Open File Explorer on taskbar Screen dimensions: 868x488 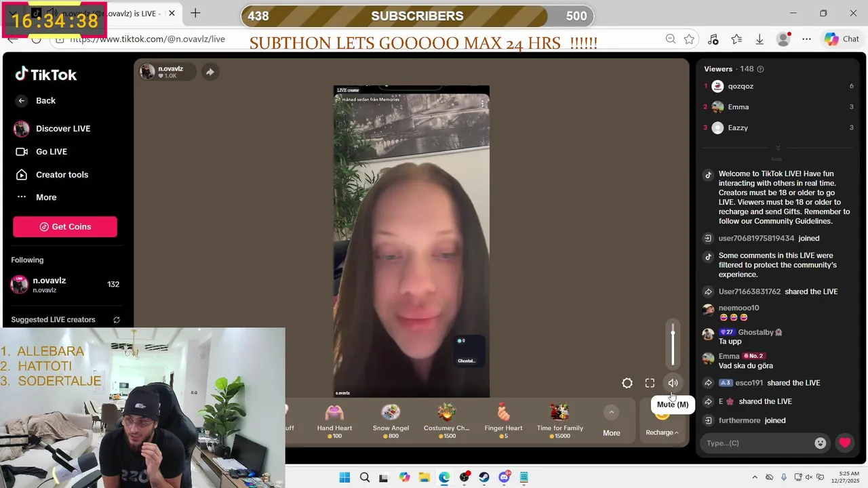click(x=424, y=477)
